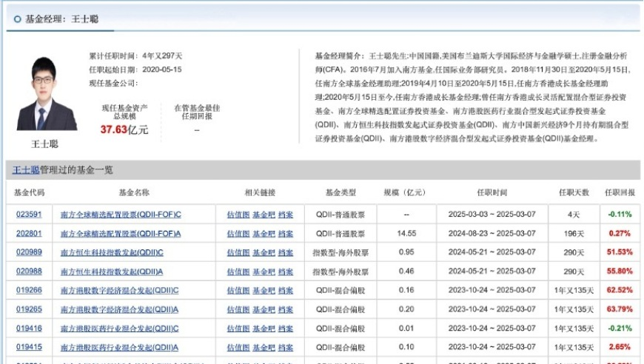The height and width of the screenshot is (364, 644).
Task: Open the photo of fund manager 王士聪
Action: [46, 93]
